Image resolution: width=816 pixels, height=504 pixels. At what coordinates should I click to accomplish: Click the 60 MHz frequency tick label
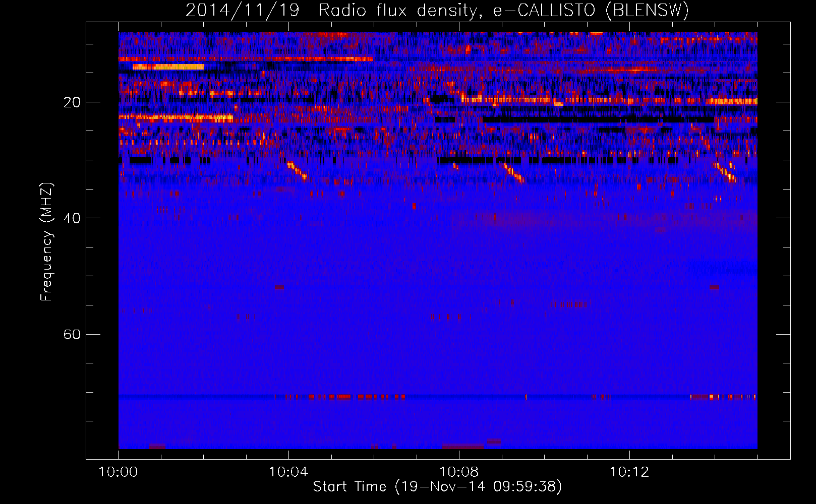72,334
